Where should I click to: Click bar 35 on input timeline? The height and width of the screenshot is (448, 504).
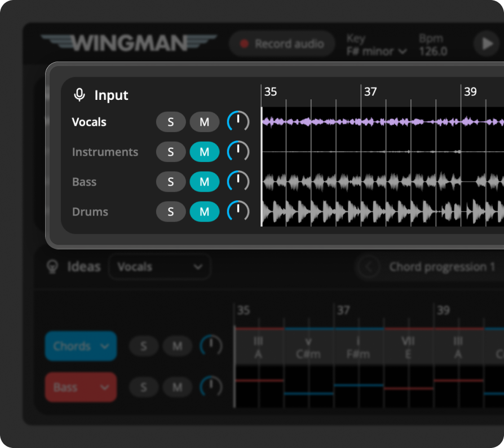270,91
